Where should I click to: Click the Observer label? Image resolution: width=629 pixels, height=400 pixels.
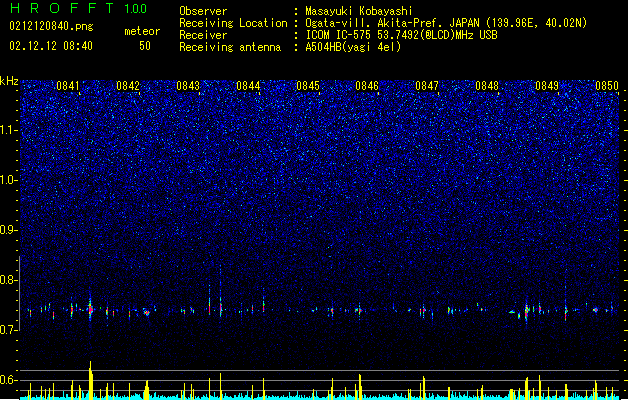click(203, 11)
